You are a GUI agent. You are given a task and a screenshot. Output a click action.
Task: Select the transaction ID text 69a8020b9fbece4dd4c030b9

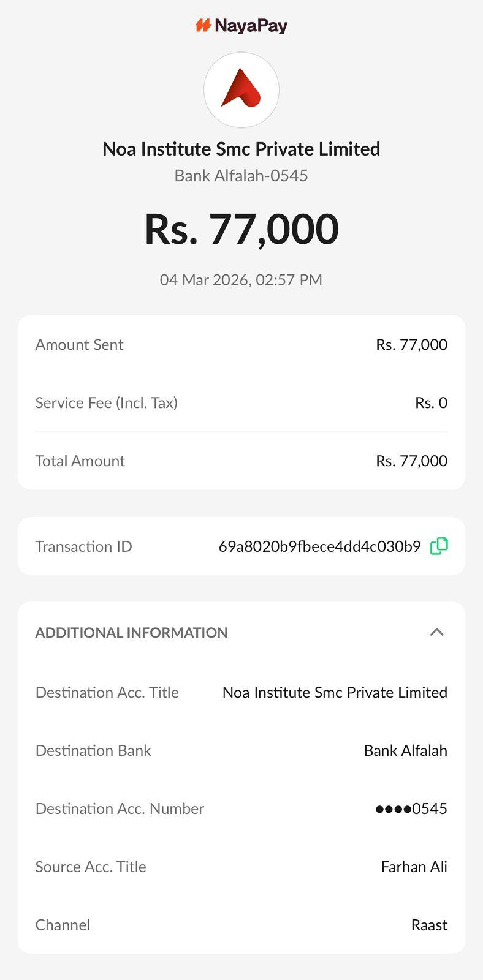coord(319,546)
